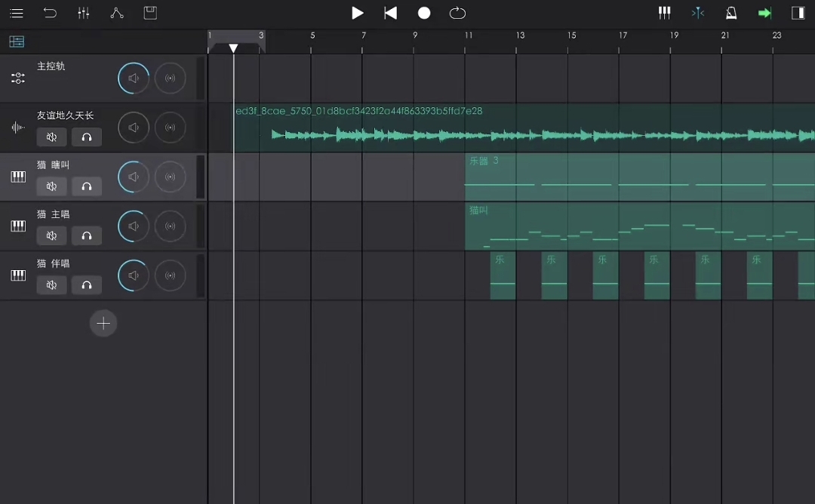Adjust the 友谊地久天长 volume knob
Viewport: 815px width, 504px height.
[x=134, y=128]
